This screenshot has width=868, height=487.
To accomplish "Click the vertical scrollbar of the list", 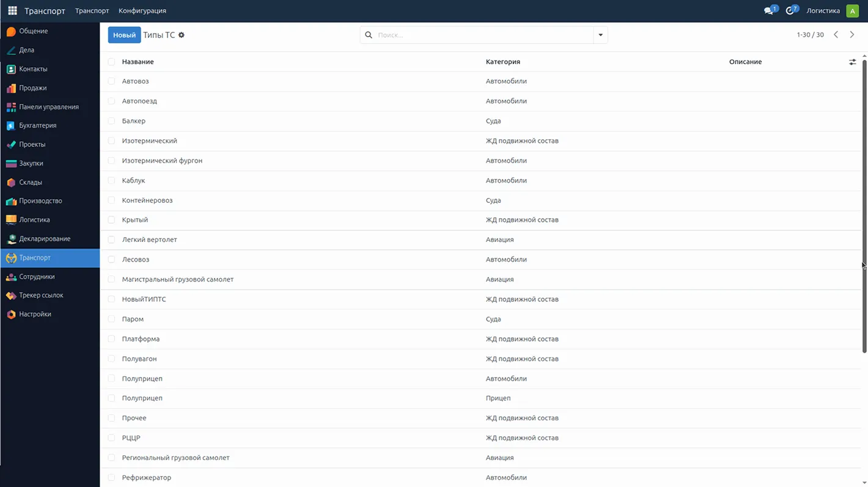I will point(864,205).
